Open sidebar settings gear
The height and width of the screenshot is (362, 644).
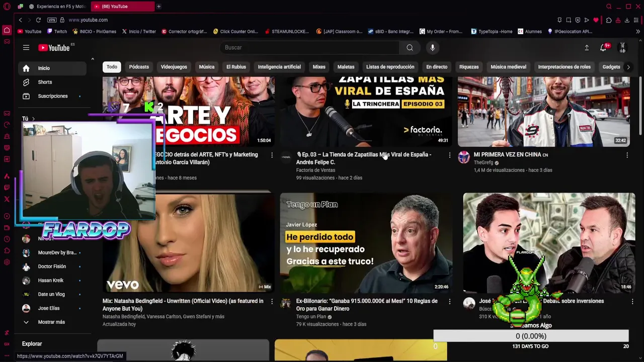tap(7, 262)
